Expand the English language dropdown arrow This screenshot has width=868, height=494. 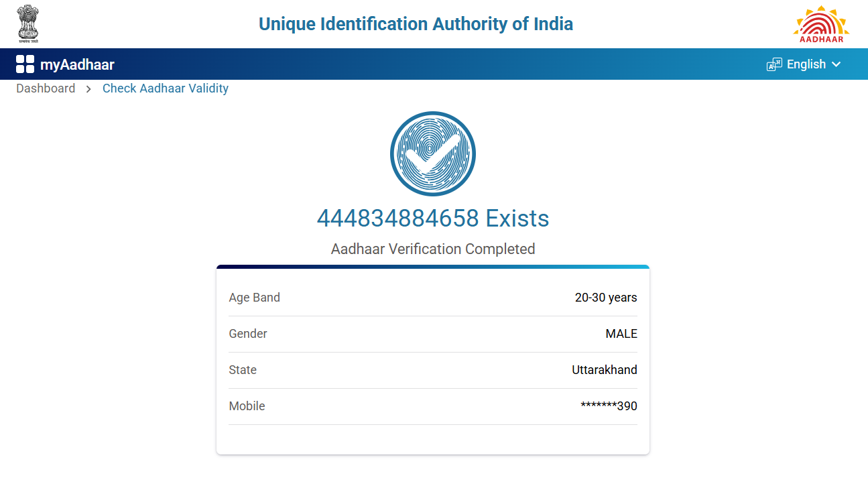click(836, 64)
